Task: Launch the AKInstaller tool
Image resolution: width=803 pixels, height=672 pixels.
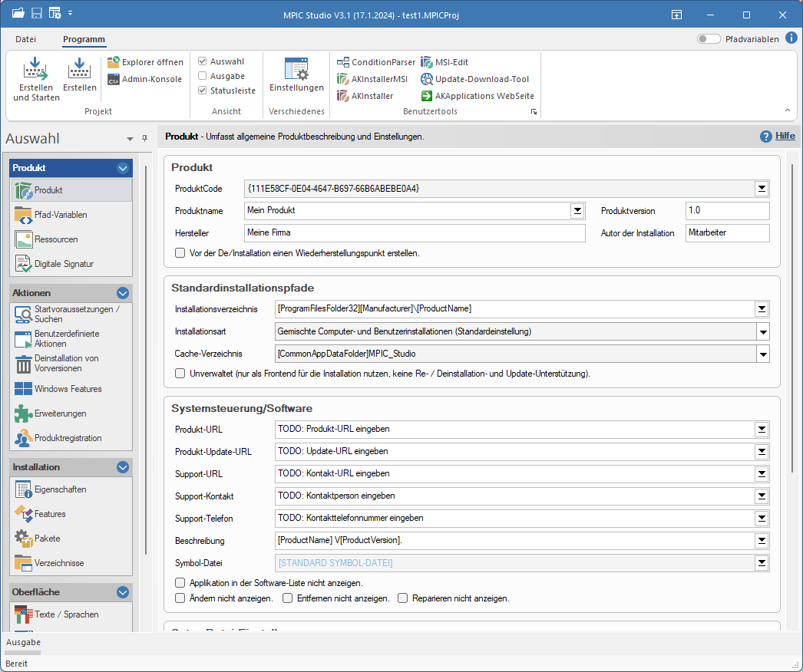Action: click(x=365, y=96)
